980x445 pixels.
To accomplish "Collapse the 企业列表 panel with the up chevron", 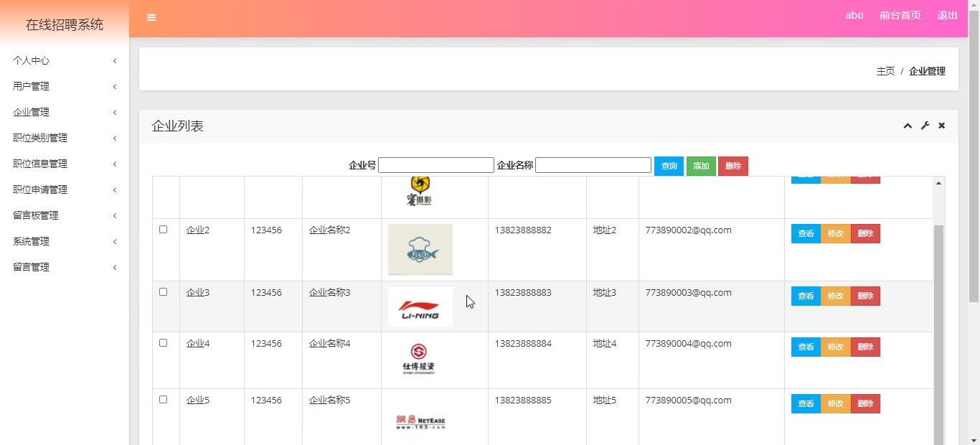I will (x=908, y=126).
